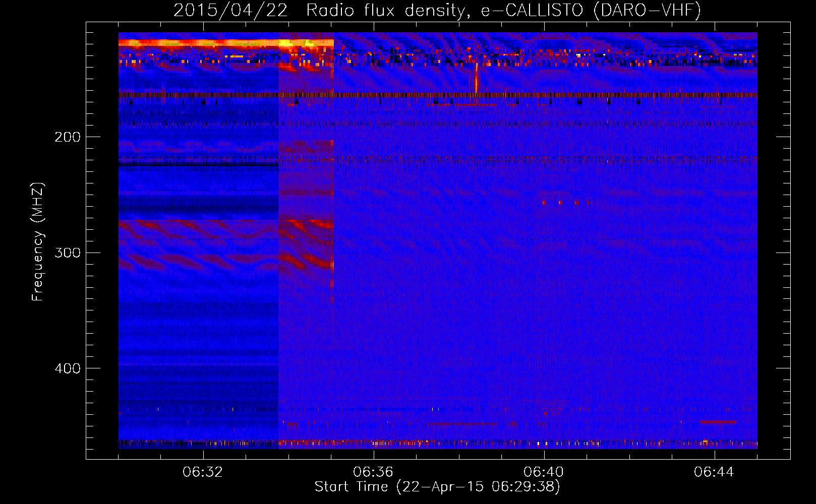The height and width of the screenshot is (504, 816).
Task: Click the plot title "2015/04/22 Radio flux density, e-CALLISTO (DARO-VHF)"
Action: click(437, 10)
